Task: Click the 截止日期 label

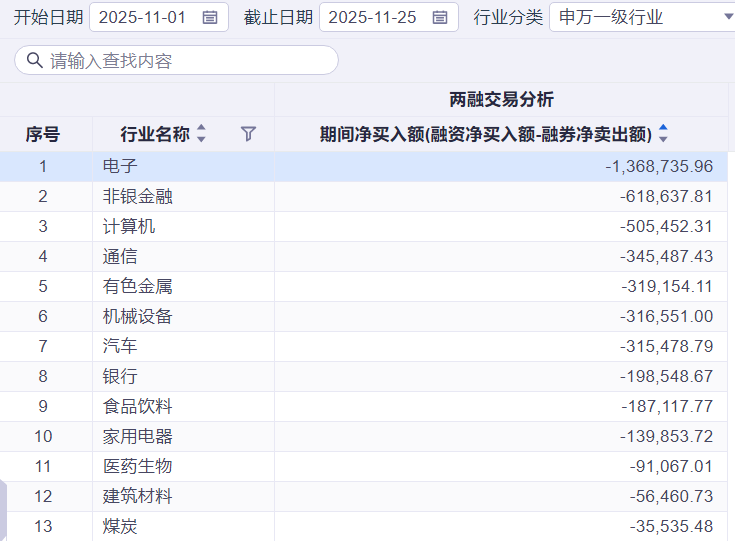Action: tap(278, 17)
